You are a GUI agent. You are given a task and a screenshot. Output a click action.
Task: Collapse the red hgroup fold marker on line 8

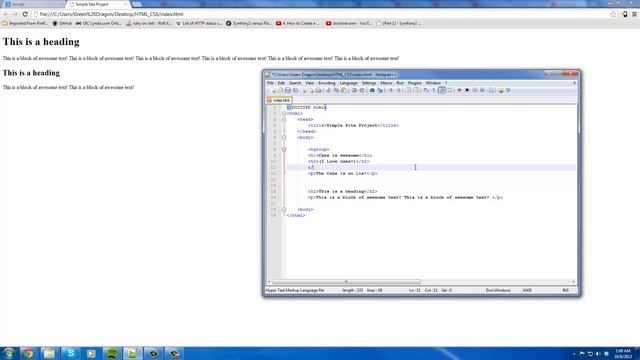(x=284, y=149)
